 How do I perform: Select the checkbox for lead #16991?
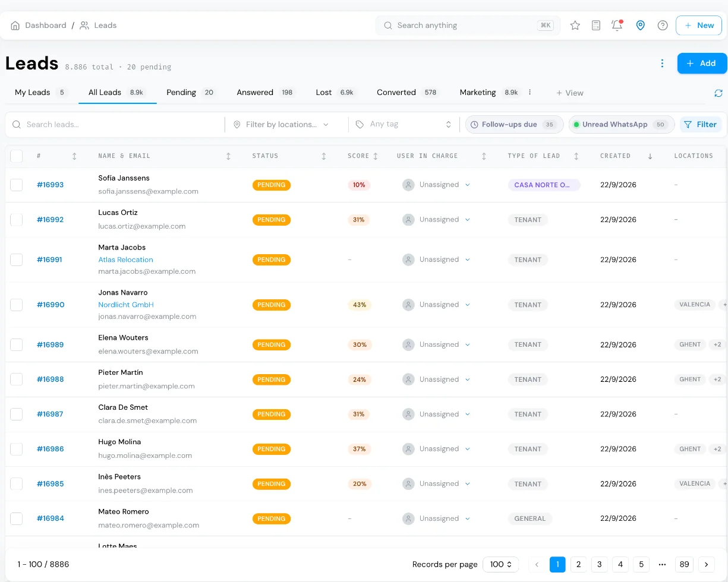tap(17, 260)
